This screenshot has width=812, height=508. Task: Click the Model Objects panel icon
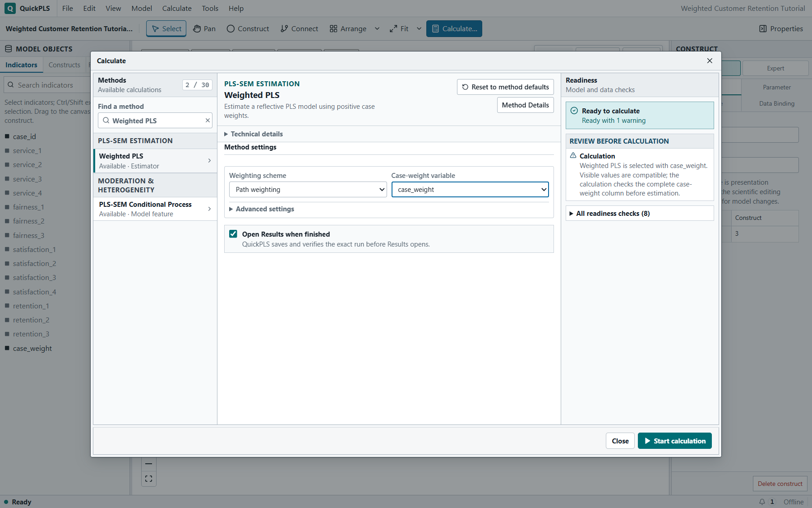click(8, 49)
